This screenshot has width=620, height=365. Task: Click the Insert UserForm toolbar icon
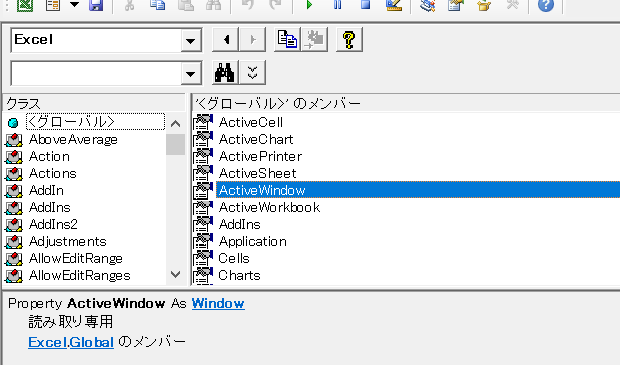(53, 5)
